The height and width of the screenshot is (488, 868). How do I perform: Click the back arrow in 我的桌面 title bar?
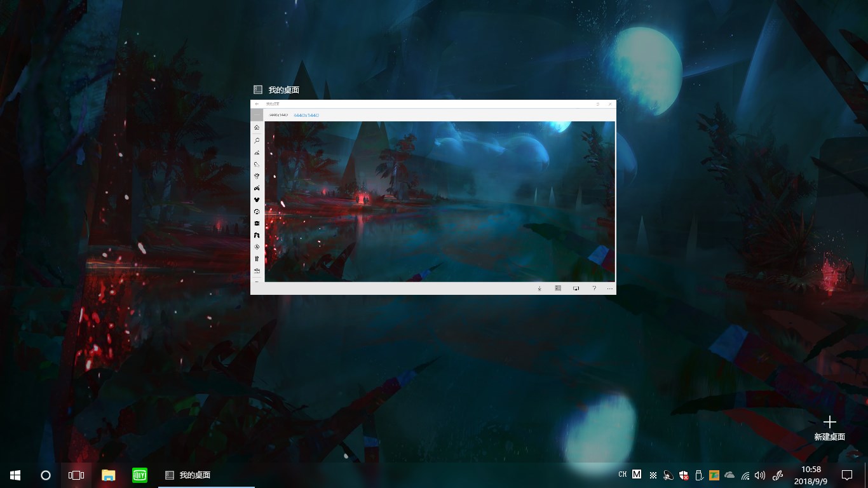(257, 104)
